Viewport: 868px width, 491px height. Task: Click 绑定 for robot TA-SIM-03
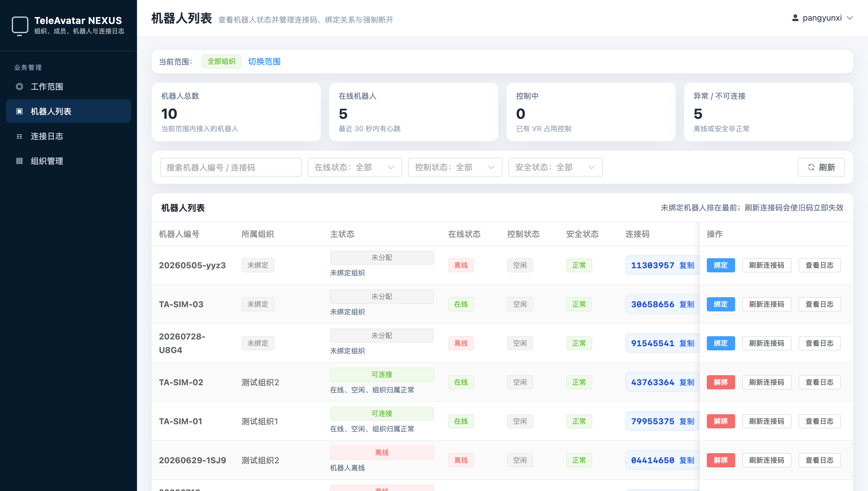720,304
